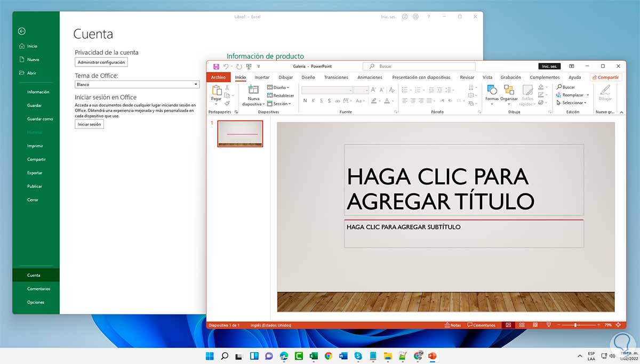Open the Archivo tab in PowerPoint

pyautogui.click(x=218, y=77)
